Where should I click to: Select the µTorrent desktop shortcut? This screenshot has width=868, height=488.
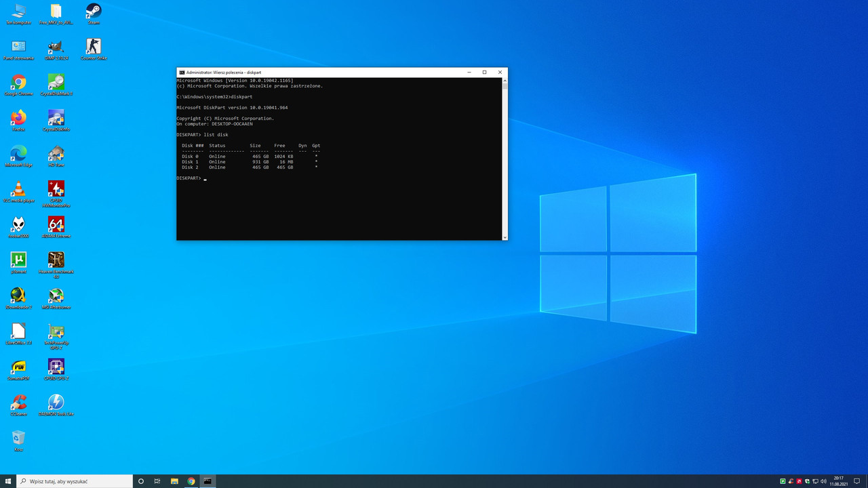tap(19, 263)
